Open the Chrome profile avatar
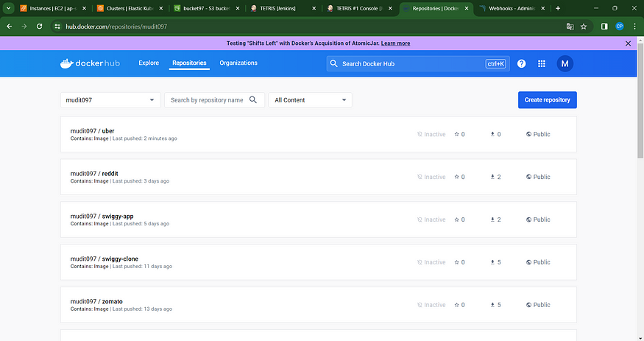This screenshot has width=644, height=341. pyautogui.click(x=620, y=27)
